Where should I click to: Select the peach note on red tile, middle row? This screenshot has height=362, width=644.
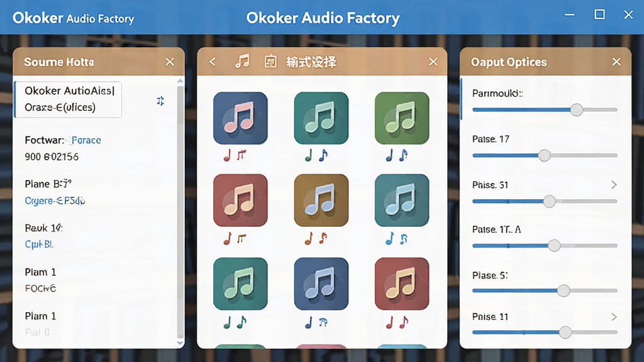(x=240, y=200)
